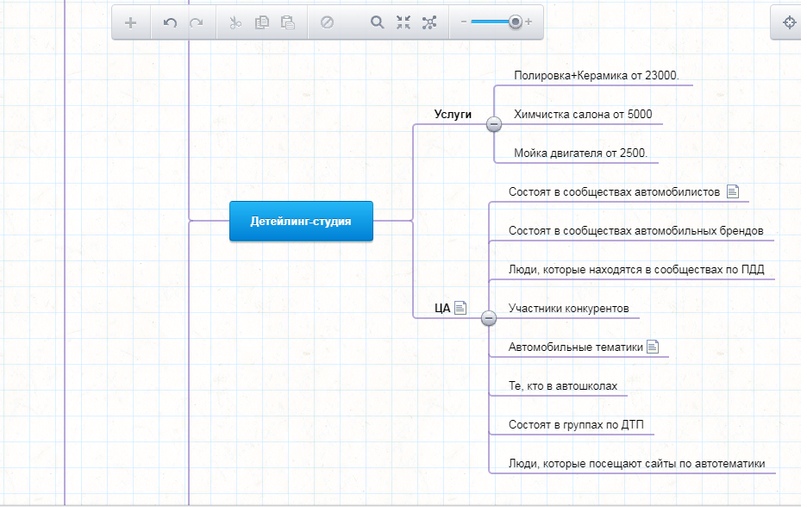The image size is (807, 507).
Task: Select the Услуги node
Action: (x=453, y=114)
